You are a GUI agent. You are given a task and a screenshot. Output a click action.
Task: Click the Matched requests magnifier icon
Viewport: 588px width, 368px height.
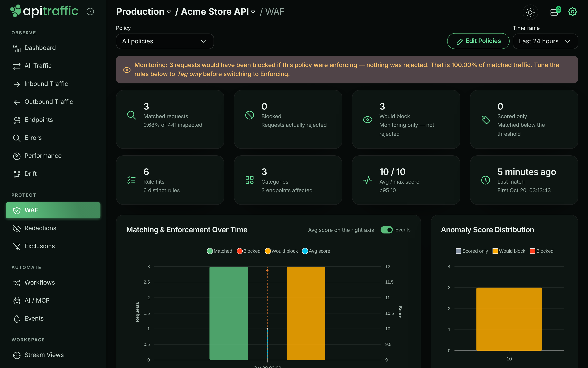pos(131,115)
